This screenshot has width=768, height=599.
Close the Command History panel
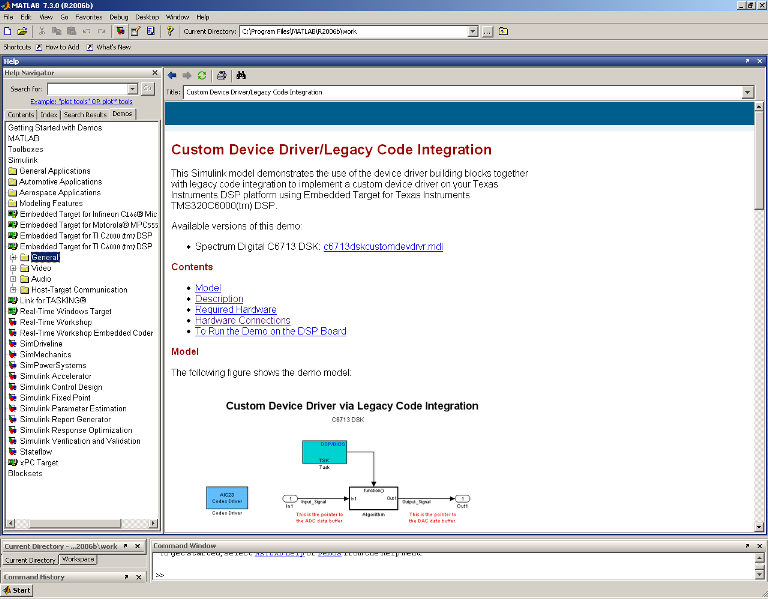(x=138, y=577)
